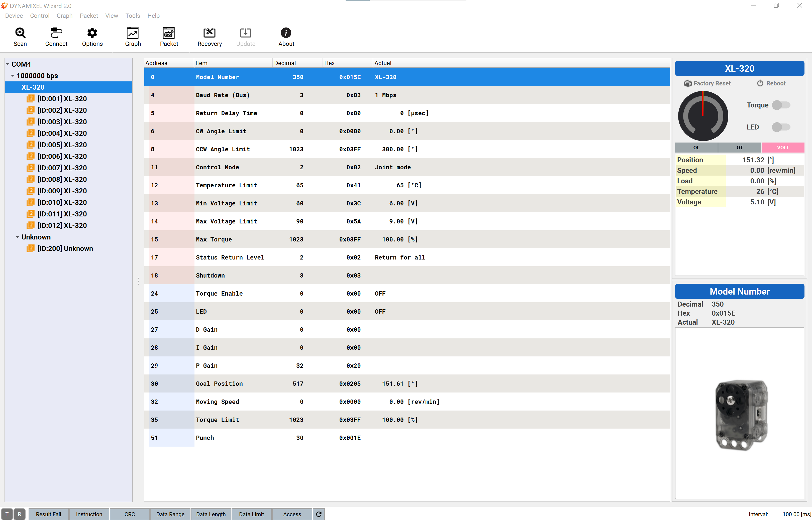Select the Goal Position table row

tap(407, 384)
